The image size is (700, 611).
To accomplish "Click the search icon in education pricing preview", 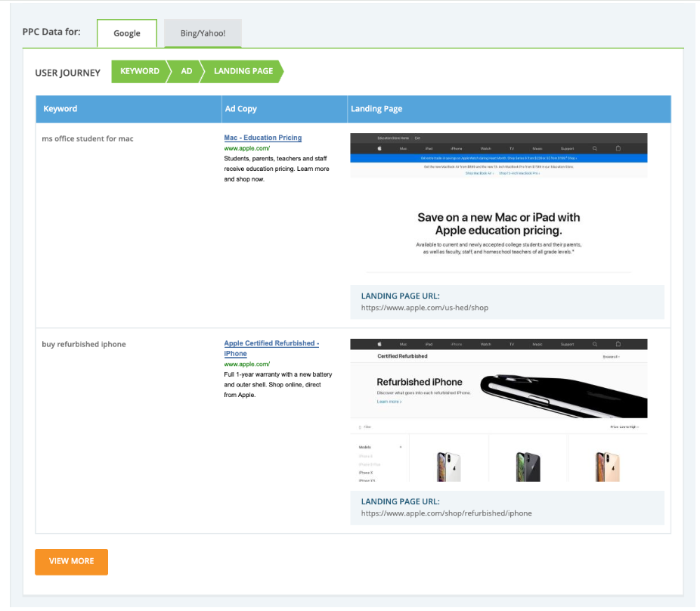I will coord(595,149).
